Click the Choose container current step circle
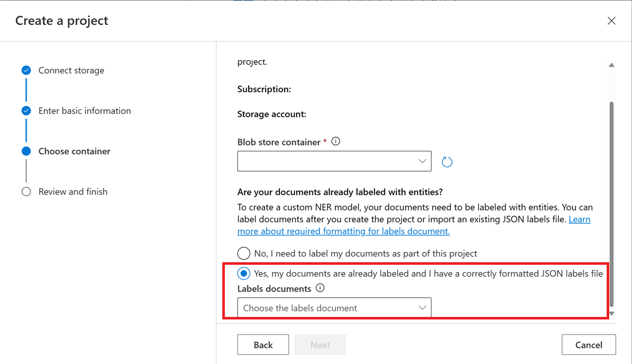The width and height of the screenshot is (632, 364). point(26,151)
